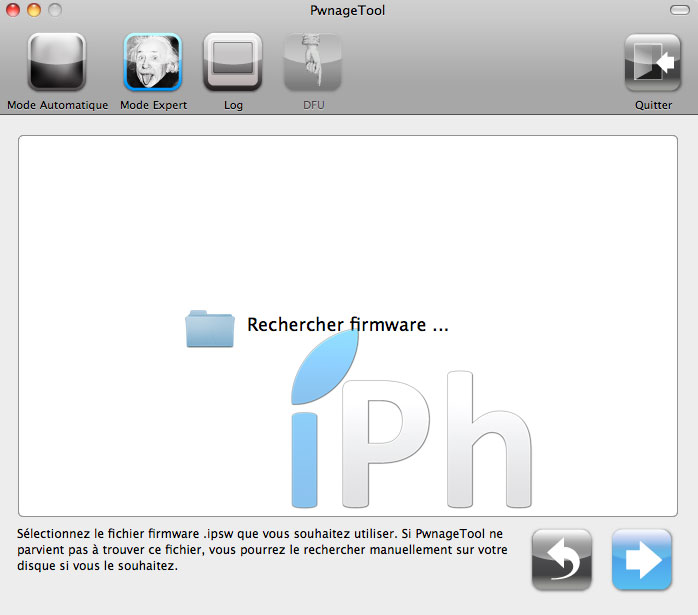Click the Einstein Mode Expert icon
The width and height of the screenshot is (698, 615).
tap(153, 62)
